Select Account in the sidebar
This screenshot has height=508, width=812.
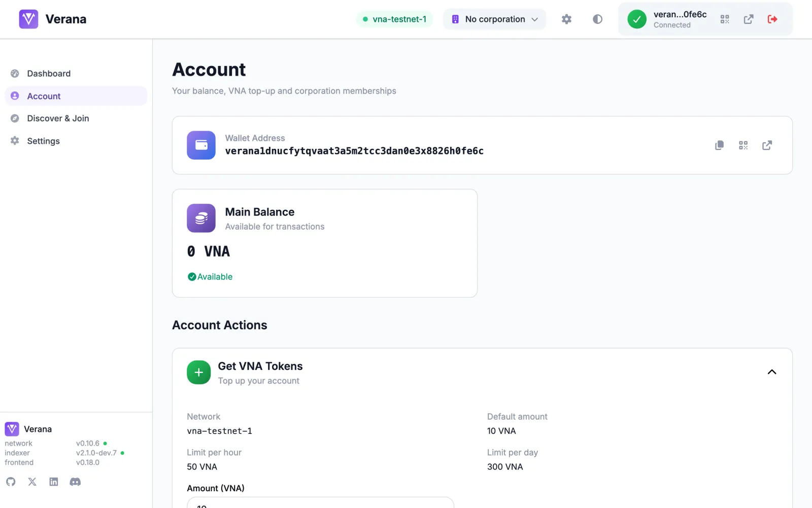pos(76,96)
